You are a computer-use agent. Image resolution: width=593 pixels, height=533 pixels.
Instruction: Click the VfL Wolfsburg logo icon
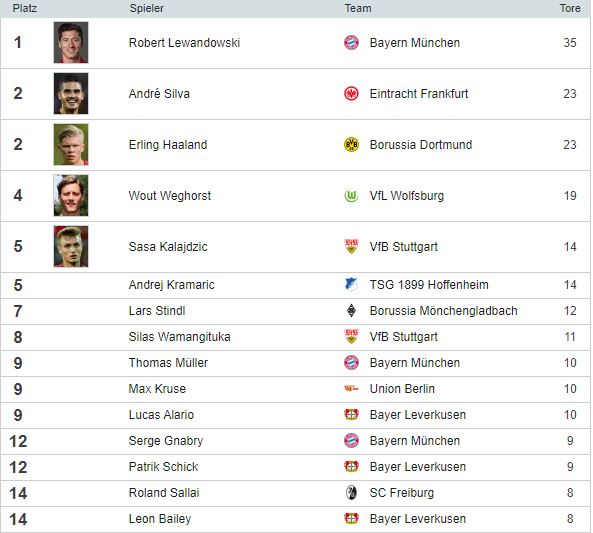coord(351,196)
